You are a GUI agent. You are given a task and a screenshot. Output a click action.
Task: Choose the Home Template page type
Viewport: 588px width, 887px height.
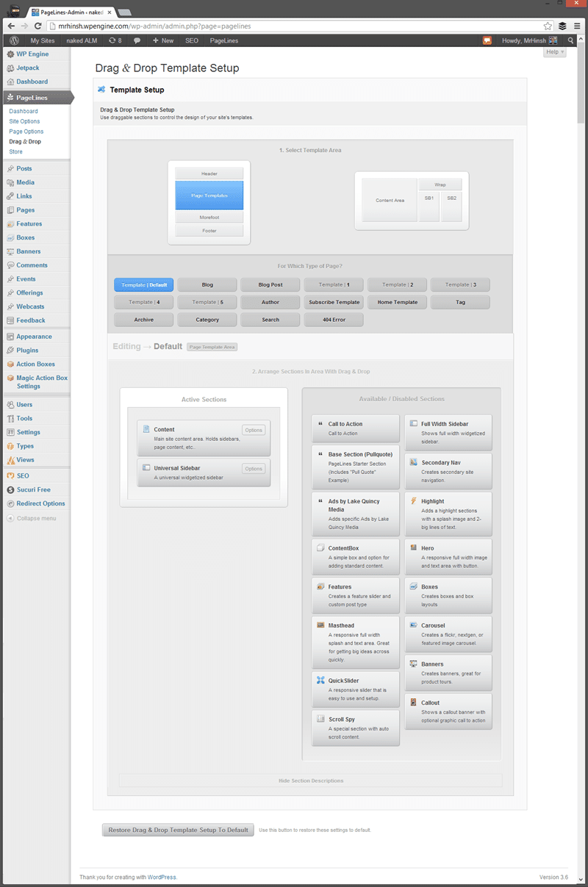[x=397, y=302]
